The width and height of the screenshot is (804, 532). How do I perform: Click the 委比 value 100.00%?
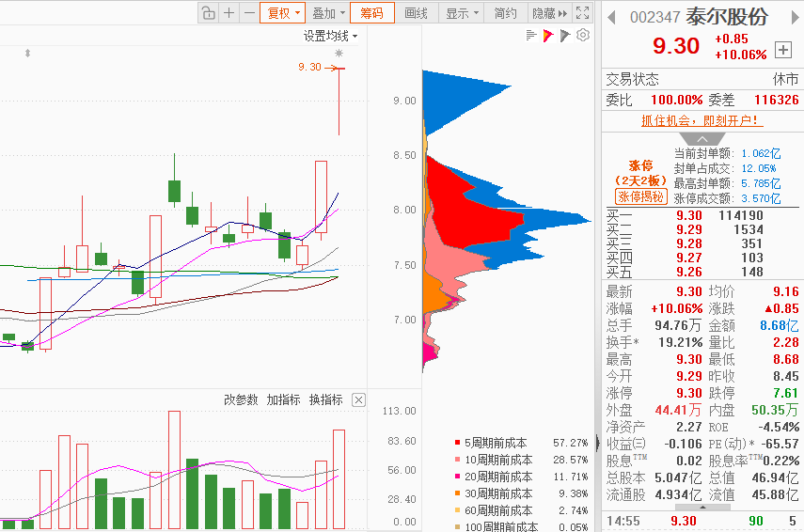676,100
